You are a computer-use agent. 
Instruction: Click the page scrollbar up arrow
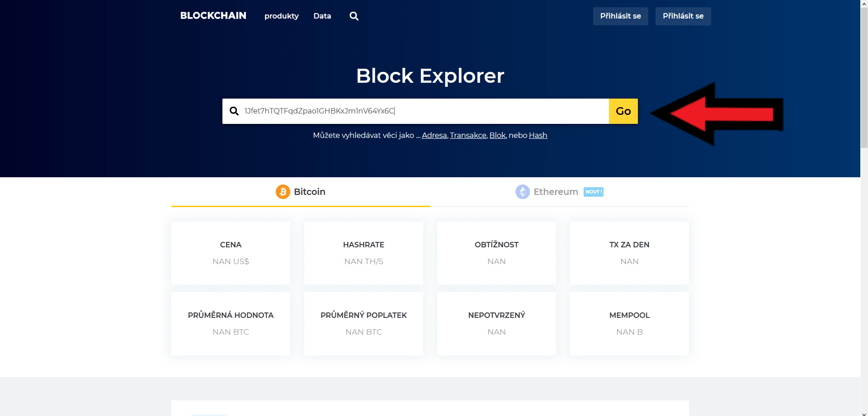864,4
